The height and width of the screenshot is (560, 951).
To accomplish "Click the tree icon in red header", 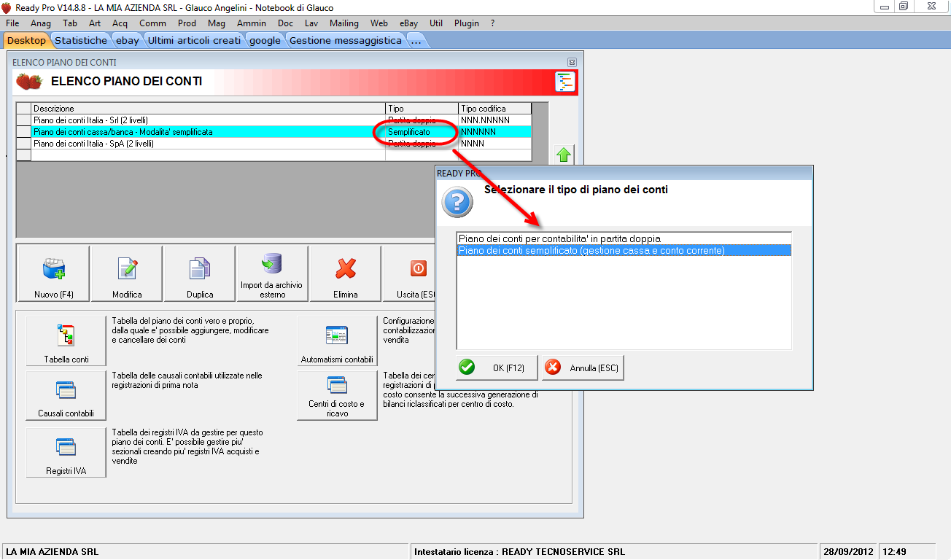I will pos(565,82).
